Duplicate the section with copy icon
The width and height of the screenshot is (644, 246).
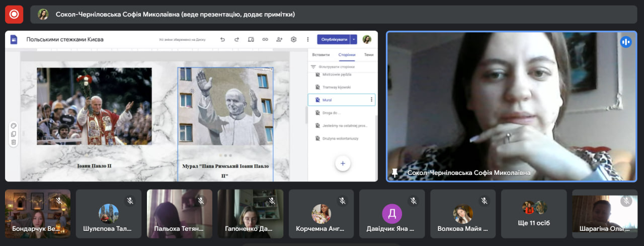pos(14,134)
